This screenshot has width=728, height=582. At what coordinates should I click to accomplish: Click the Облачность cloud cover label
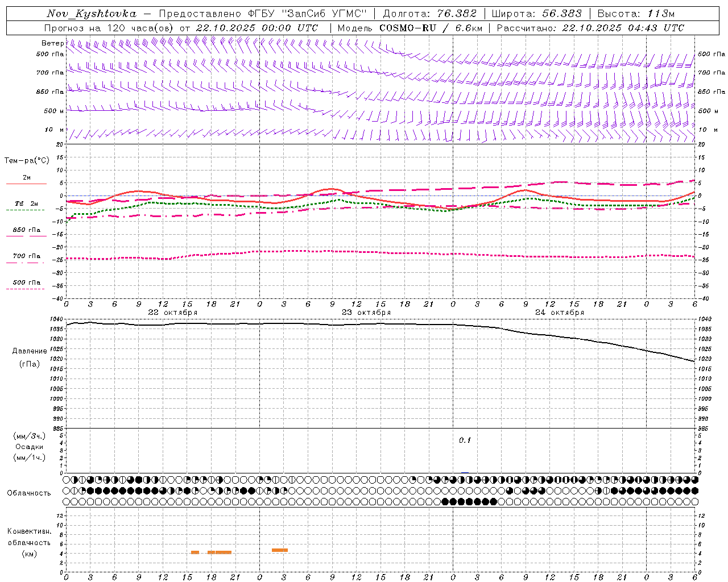coord(29,493)
